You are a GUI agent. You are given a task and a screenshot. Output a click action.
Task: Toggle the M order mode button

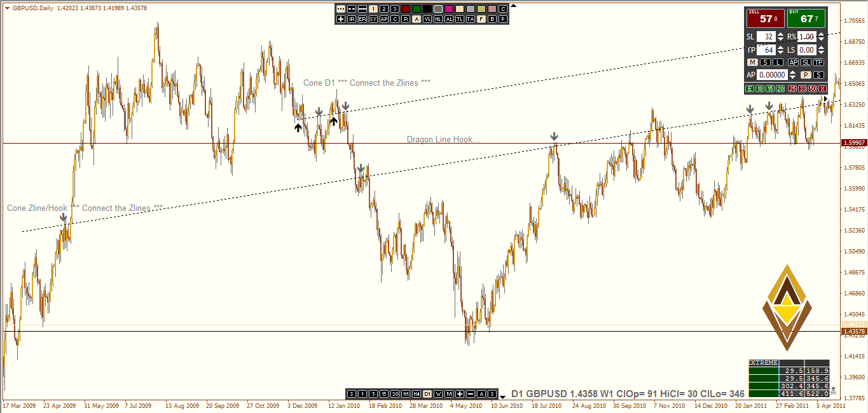[752, 62]
